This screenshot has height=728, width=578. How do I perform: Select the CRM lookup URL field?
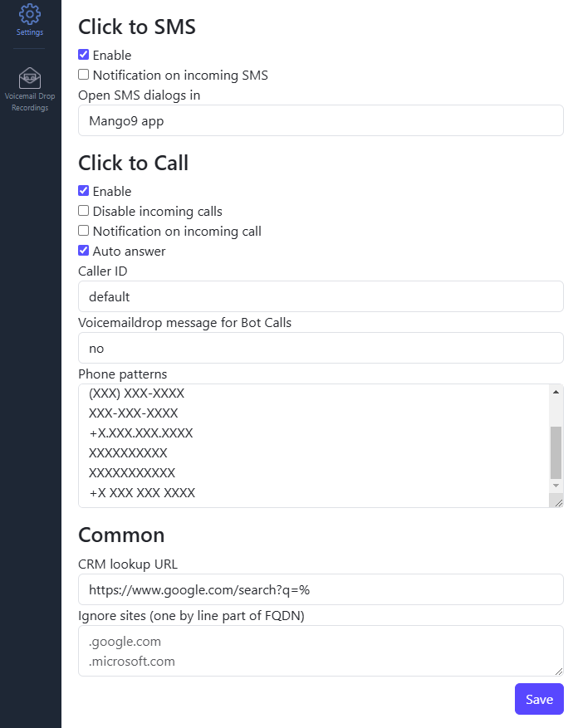[x=321, y=589]
